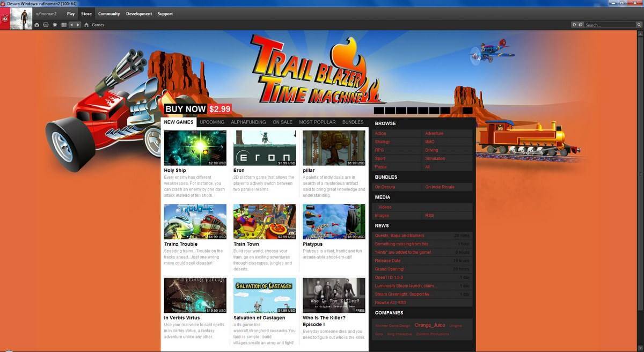644x352 pixels.
Task: Click the home icon next to Games
Action: click(86, 25)
